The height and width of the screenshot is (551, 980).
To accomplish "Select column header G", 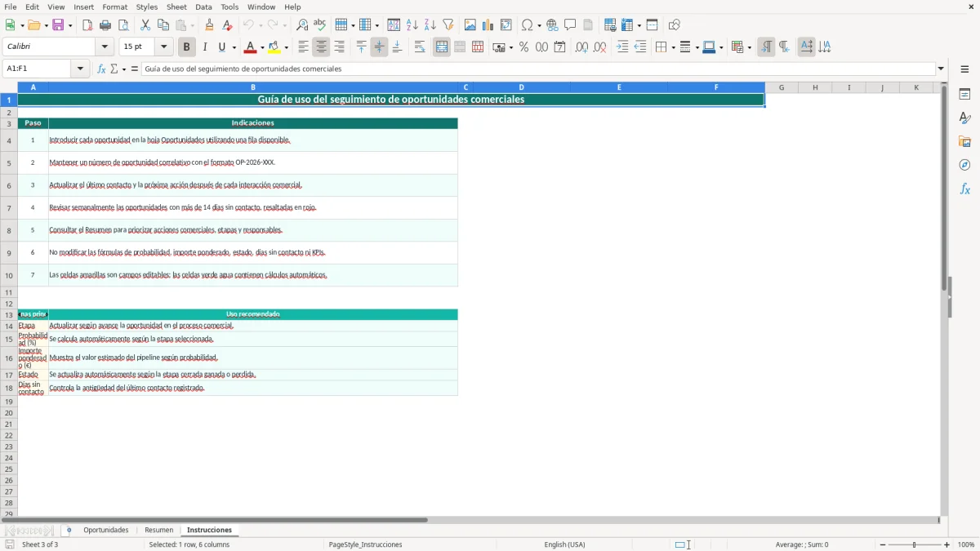I will 782,87.
